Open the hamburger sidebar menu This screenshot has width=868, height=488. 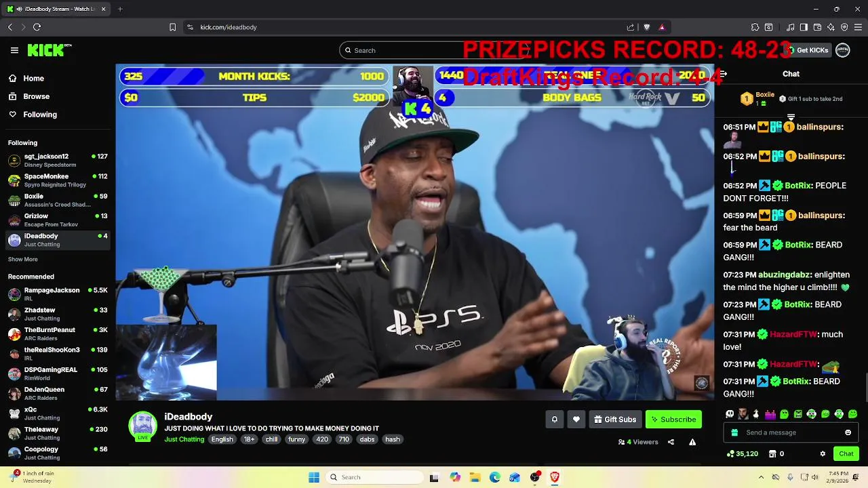coord(14,50)
